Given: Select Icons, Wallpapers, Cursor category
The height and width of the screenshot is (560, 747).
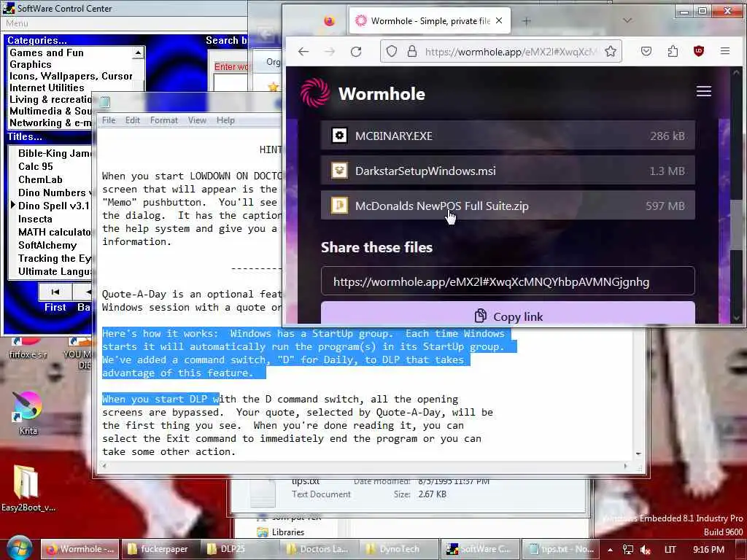Looking at the screenshot, I should [71, 76].
